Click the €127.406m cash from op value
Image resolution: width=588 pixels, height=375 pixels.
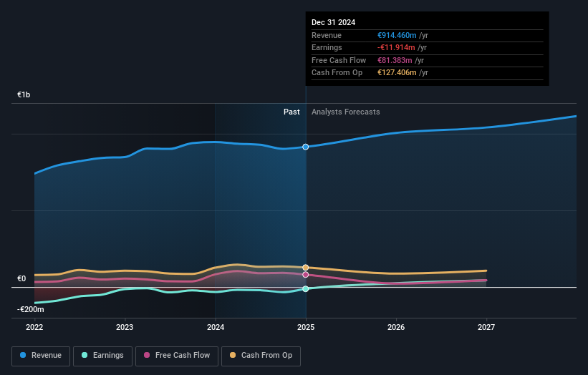click(x=397, y=73)
